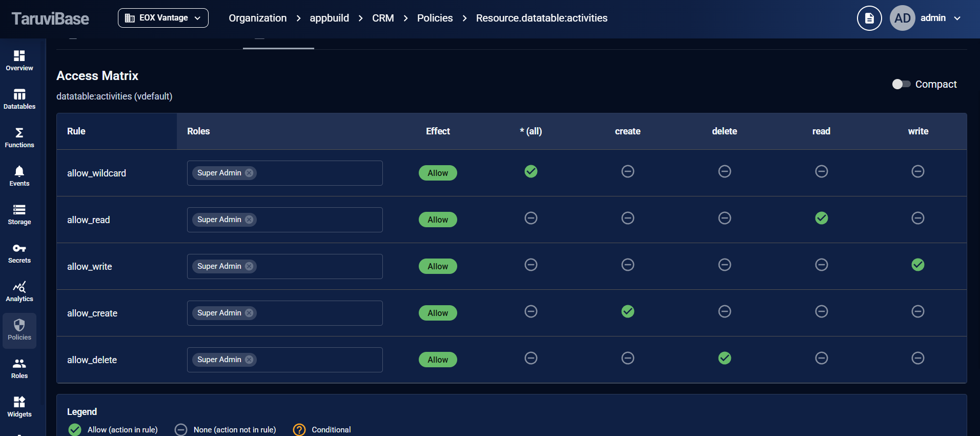Image resolution: width=980 pixels, height=436 pixels.
Task: Click the * (all) checkmark for allow_wildcard
Action: coord(531,171)
